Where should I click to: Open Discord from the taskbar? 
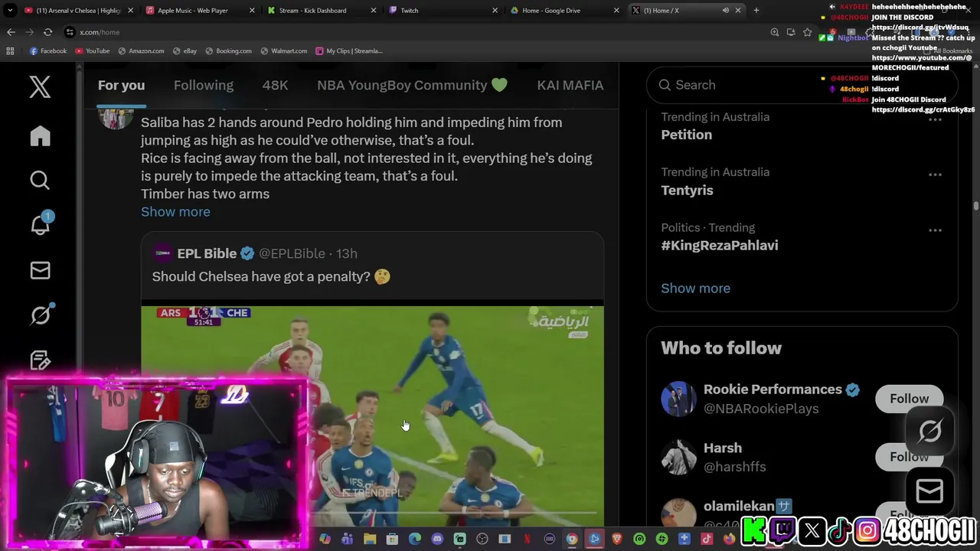click(x=437, y=540)
